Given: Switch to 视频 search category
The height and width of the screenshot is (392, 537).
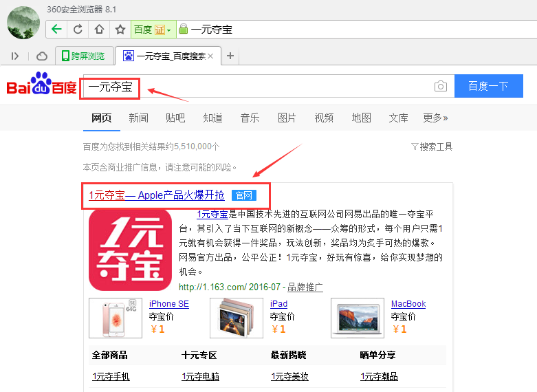Looking at the screenshot, I should click(324, 118).
